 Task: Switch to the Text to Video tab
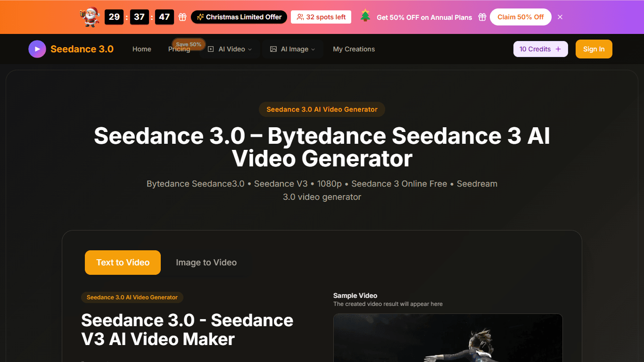click(123, 263)
